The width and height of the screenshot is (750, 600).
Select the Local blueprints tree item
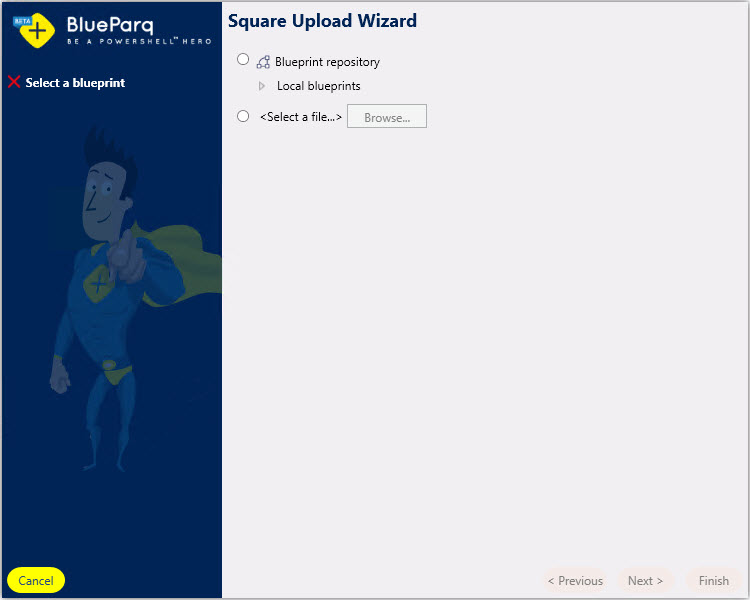(318, 86)
